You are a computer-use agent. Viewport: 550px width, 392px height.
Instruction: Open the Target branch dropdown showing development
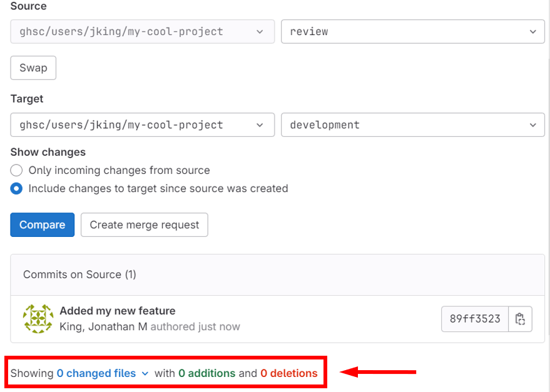[413, 125]
